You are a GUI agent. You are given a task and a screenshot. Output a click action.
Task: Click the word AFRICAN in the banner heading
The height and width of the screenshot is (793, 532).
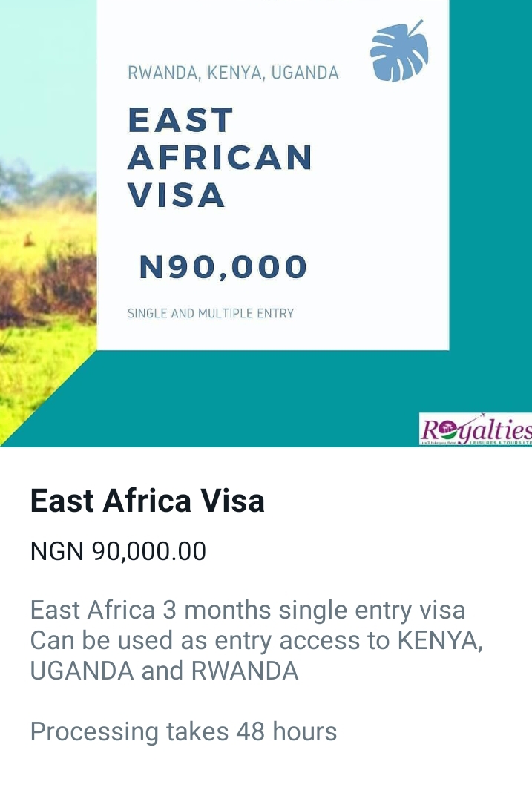220,157
